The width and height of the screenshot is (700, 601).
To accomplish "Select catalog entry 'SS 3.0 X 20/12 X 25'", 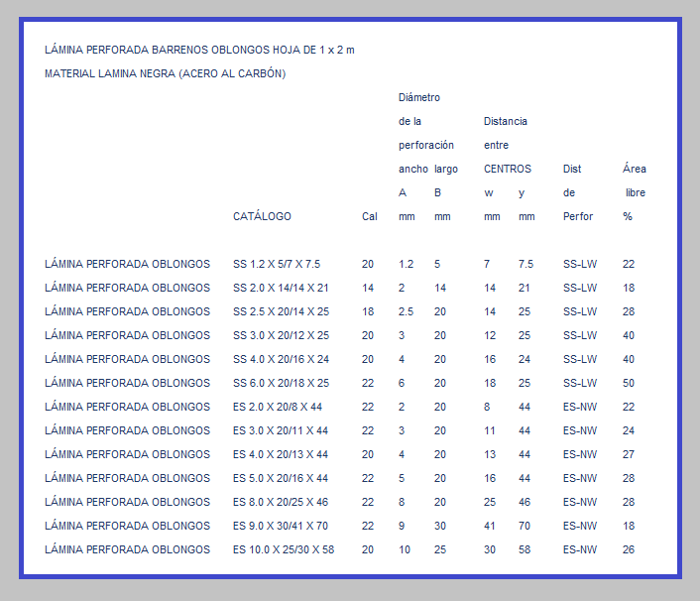I will pyautogui.click(x=282, y=335).
